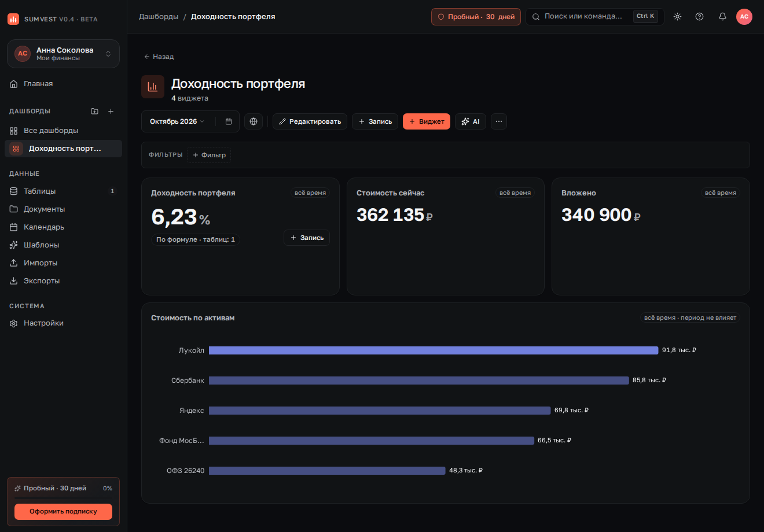Screen dimensions: 764x532
Task: Open Таблицы section
Action: click(63, 191)
